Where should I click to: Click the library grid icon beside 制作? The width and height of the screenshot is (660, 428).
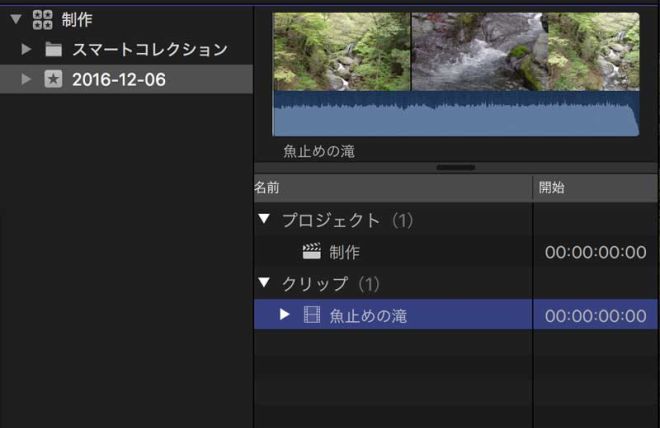click(43, 19)
